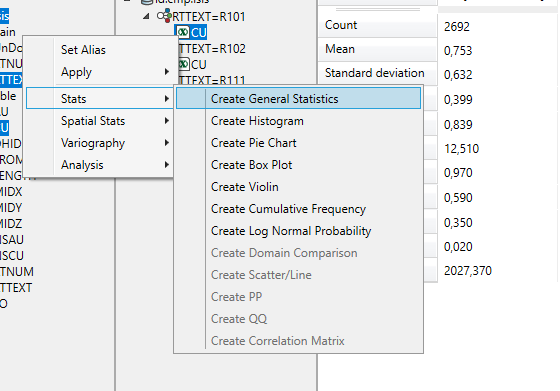Viewport: 560px width, 391px height.
Task: Click the value 0,970
Action: [458, 173]
